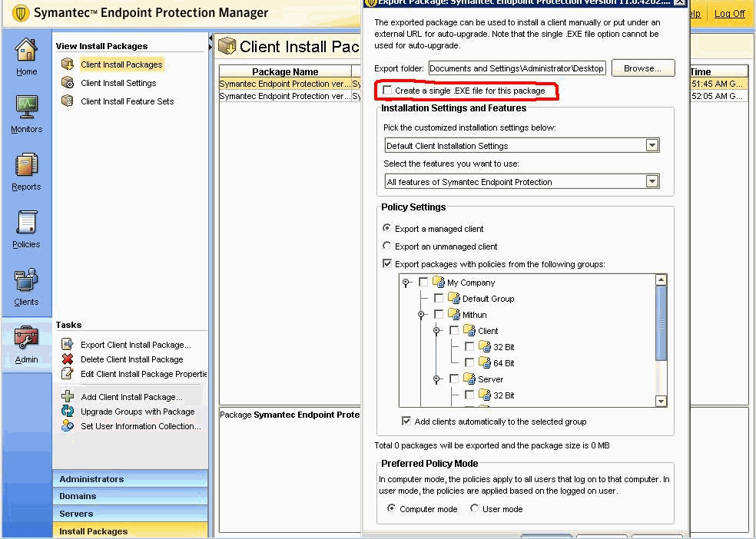Click the Browse... button
Image resolution: width=756 pixels, height=539 pixels.
643,68
